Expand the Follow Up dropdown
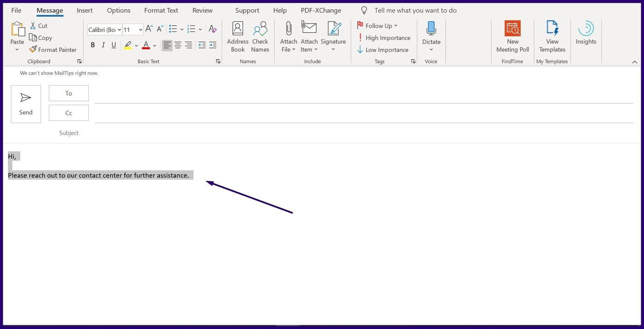Viewport: 644px width, 329px height. (x=396, y=26)
